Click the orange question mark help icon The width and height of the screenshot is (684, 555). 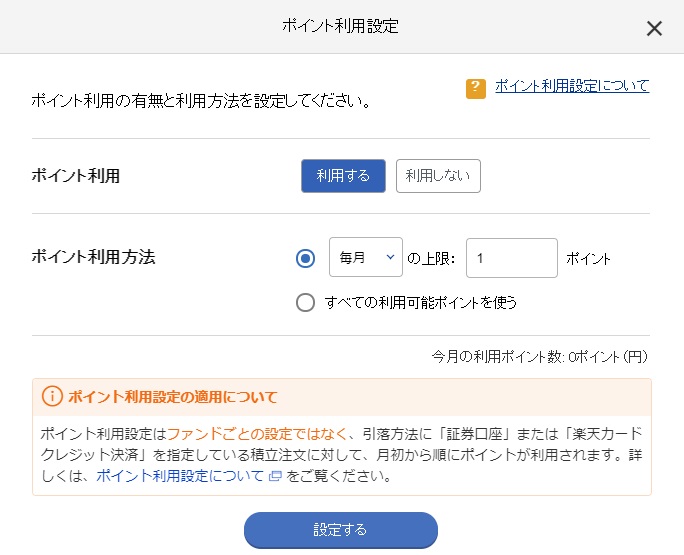tap(475, 89)
